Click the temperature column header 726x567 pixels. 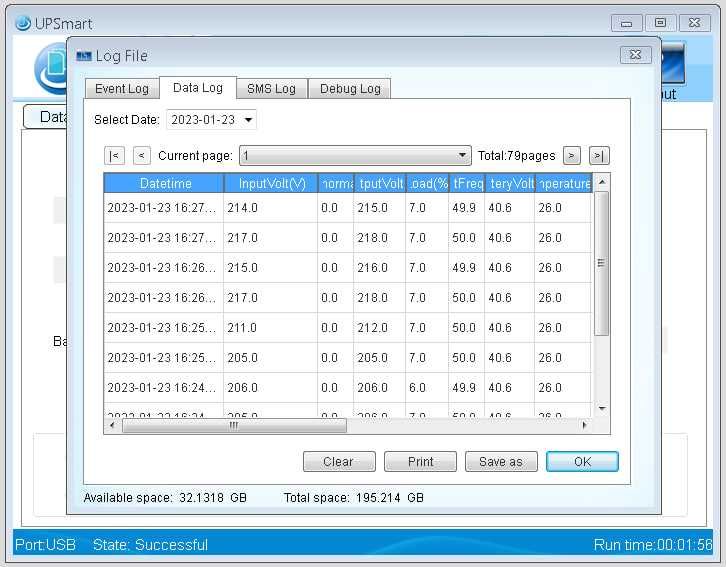tap(563, 183)
